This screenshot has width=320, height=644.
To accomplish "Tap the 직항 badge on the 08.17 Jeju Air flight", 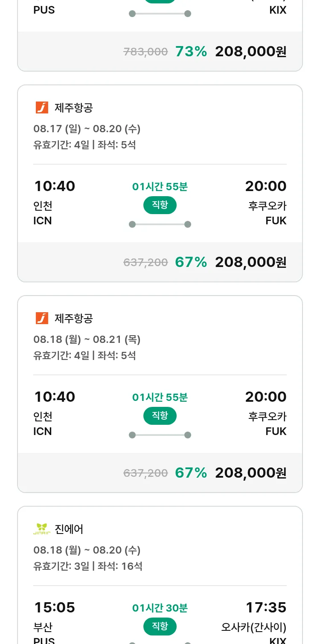I will (160, 205).
